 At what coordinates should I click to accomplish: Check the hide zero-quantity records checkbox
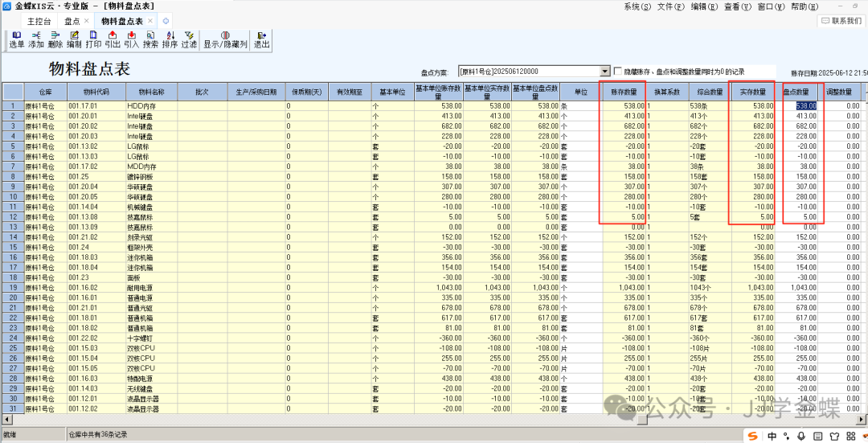(x=618, y=71)
